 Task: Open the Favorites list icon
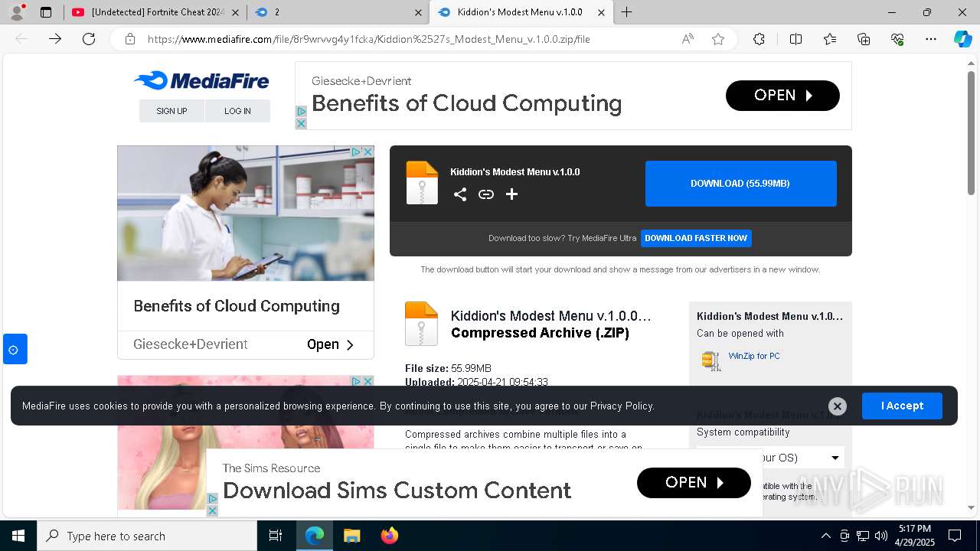pos(830,39)
